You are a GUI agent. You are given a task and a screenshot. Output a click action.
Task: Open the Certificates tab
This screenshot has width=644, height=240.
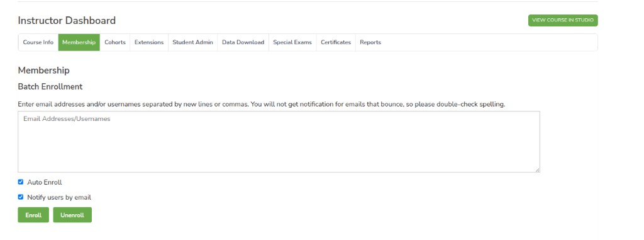(x=336, y=42)
